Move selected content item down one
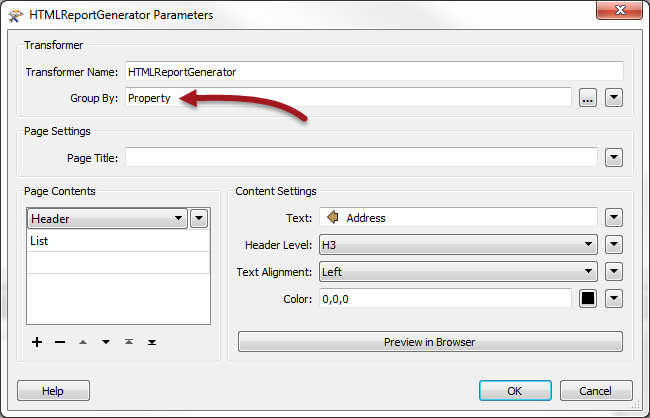This screenshot has height=418, width=650. [106, 342]
